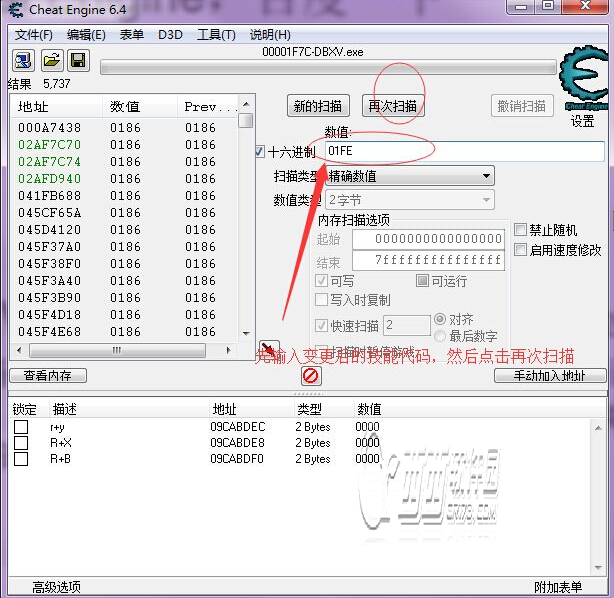This screenshot has width=614, height=598.
Task: Open the 文件(F) menu
Action: [x=34, y=35]
